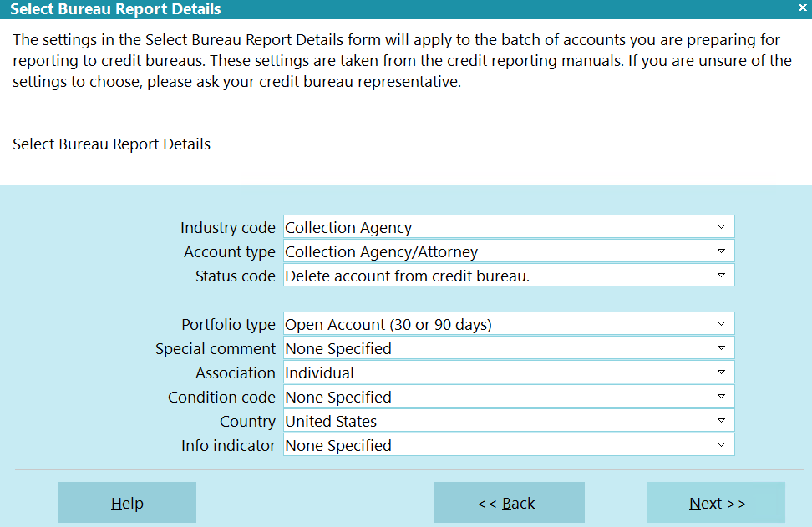Select the Collection Agency industry code field

[x=509, y=226]
